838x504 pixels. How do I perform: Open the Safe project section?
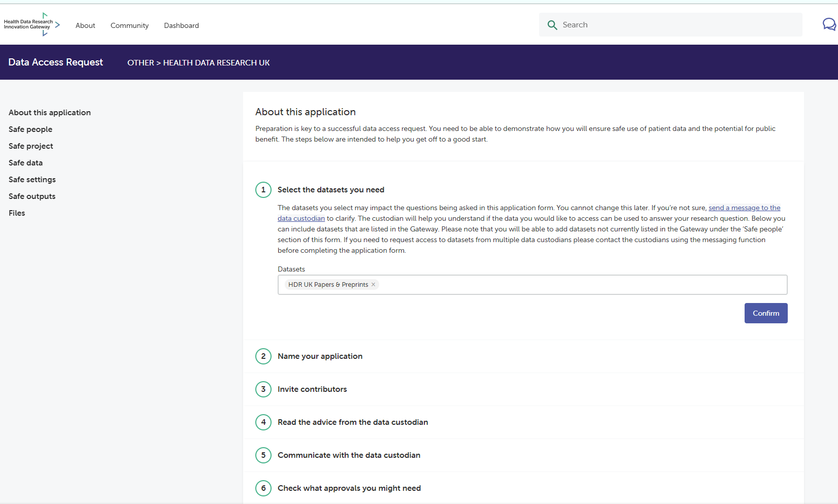pyautogui.click(x=31, y=146)
